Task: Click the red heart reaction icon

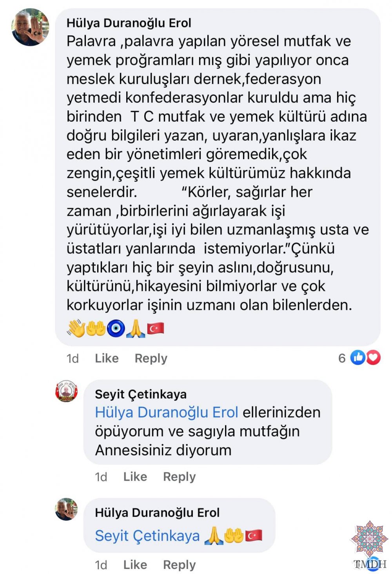Action: tap(373, 357)
